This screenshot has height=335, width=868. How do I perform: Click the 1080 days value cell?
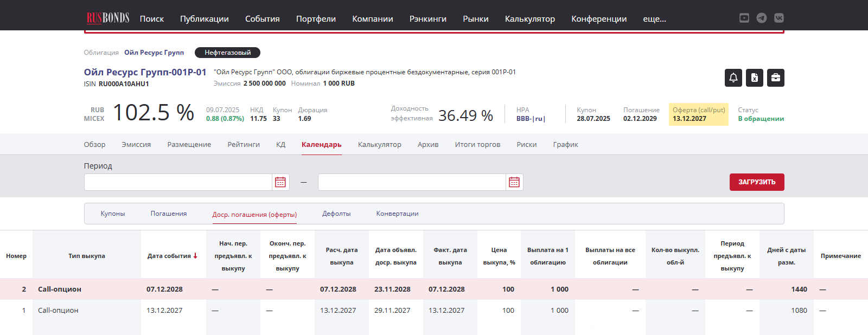799,311
